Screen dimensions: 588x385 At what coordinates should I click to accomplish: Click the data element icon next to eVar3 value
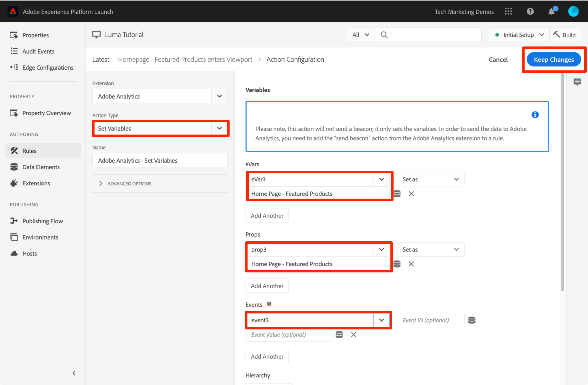click(397, 194)
